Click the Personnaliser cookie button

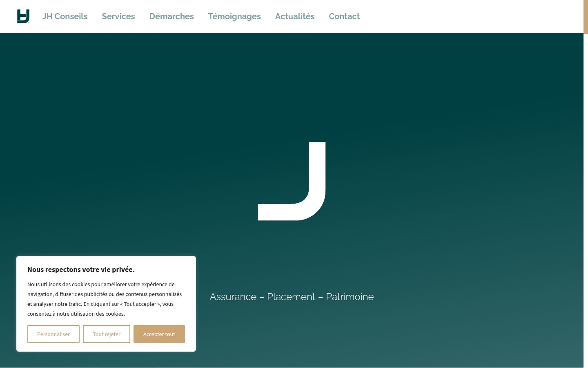[53, 334]
